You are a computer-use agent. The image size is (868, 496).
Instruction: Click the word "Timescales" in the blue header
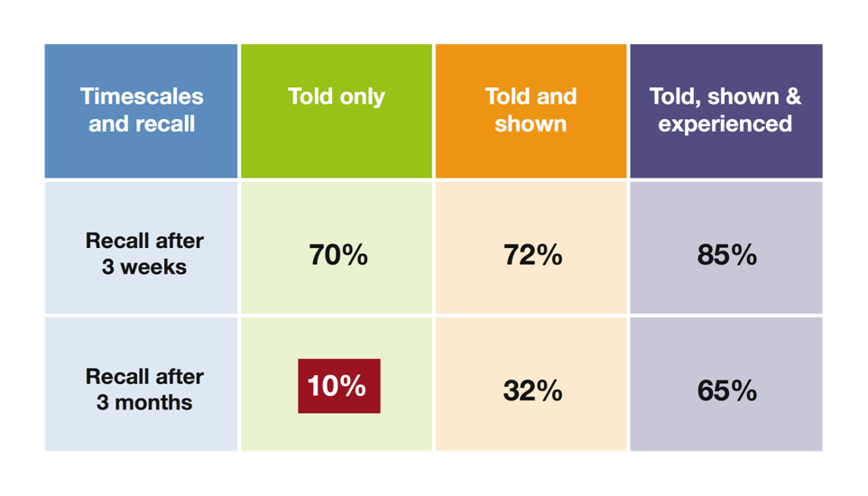point(142,96)
